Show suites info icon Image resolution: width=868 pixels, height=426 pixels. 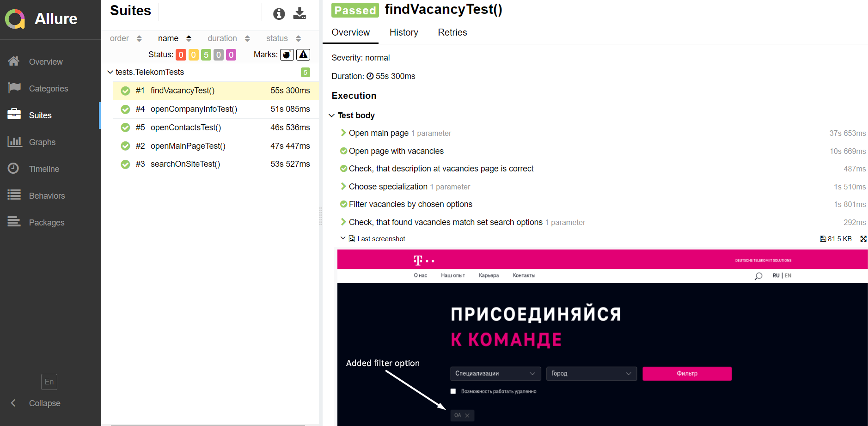click(279, 14)
